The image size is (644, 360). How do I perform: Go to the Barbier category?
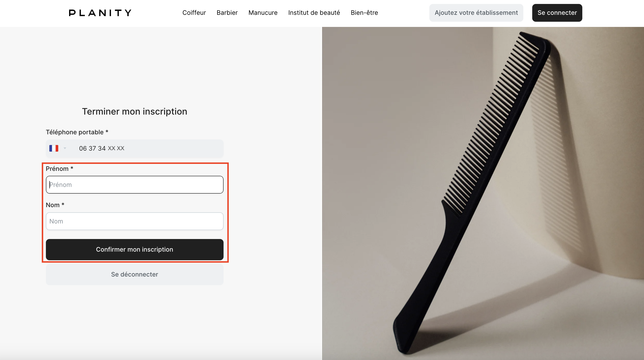[227, 13]
